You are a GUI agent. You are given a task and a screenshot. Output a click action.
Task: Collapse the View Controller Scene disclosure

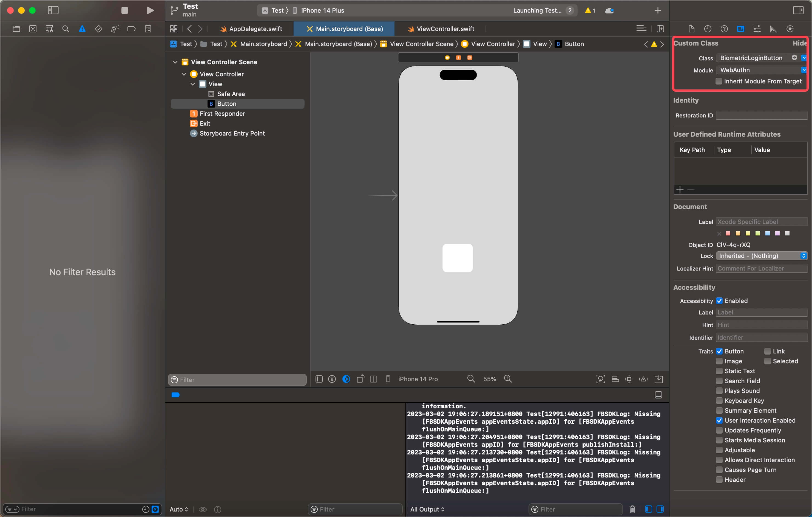tap(175, 62)
